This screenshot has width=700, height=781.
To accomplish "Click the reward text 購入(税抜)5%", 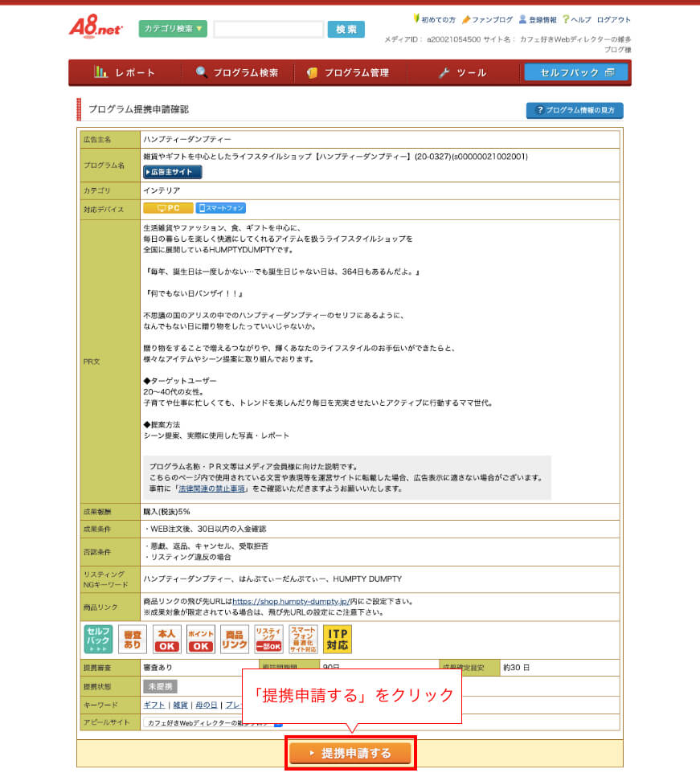I will 166,512.
